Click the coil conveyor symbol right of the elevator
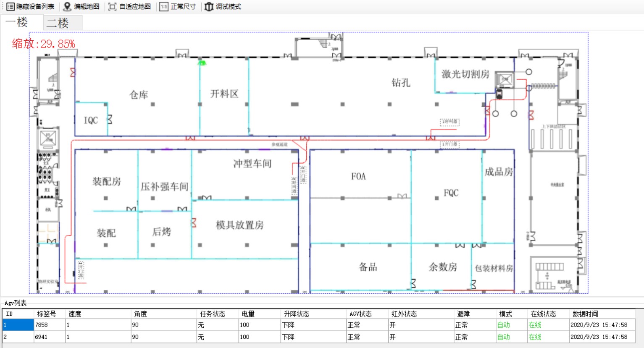 point(543,86)
